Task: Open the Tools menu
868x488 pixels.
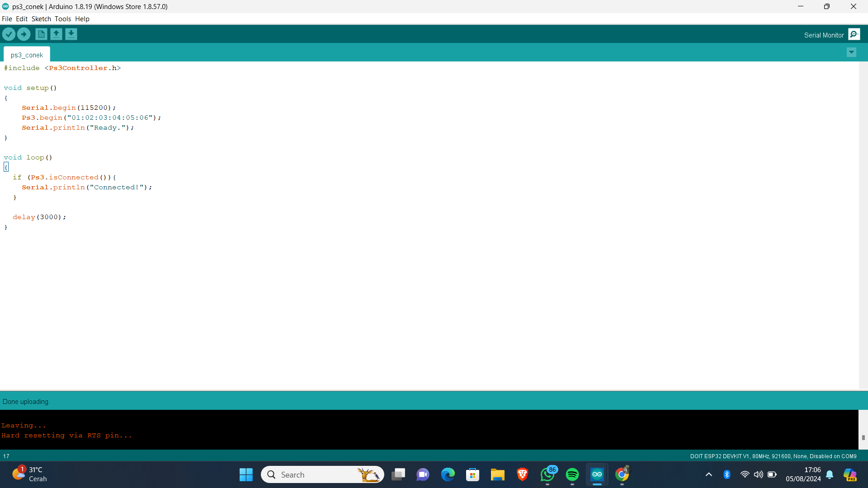Action: pyautogui.click(x=63, y=19)
